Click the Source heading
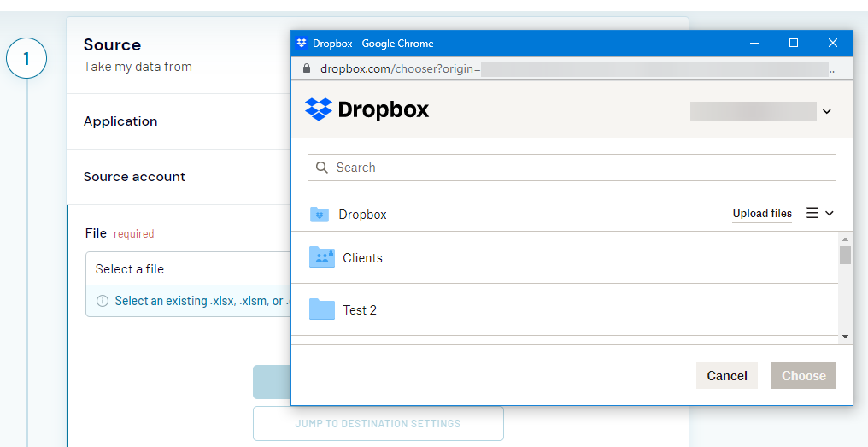This screenshot has width=868, height=447. pyautogui.click(x=112, y=44)
